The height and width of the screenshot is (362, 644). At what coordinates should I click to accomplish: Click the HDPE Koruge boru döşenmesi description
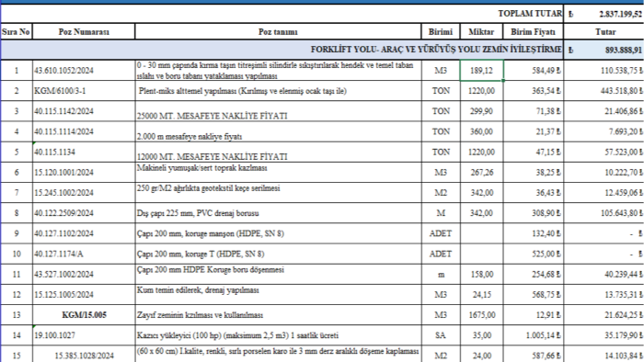coord(278,275)
